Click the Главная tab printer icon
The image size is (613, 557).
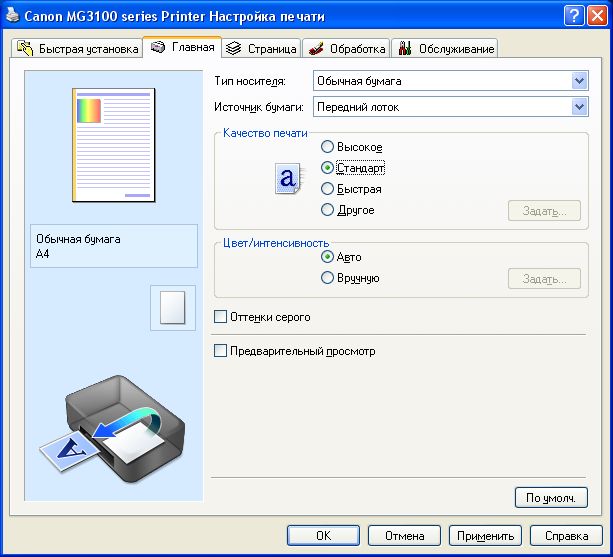click(158, 47)
